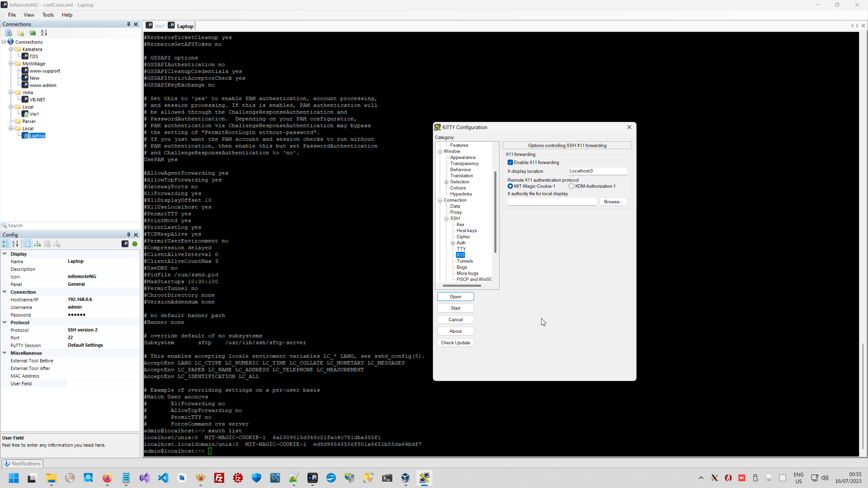The width and height of the screenshot is (868, 488).
Task: Click the Inheritance icon in Config toolbar
Action: (x=37, y=244)
